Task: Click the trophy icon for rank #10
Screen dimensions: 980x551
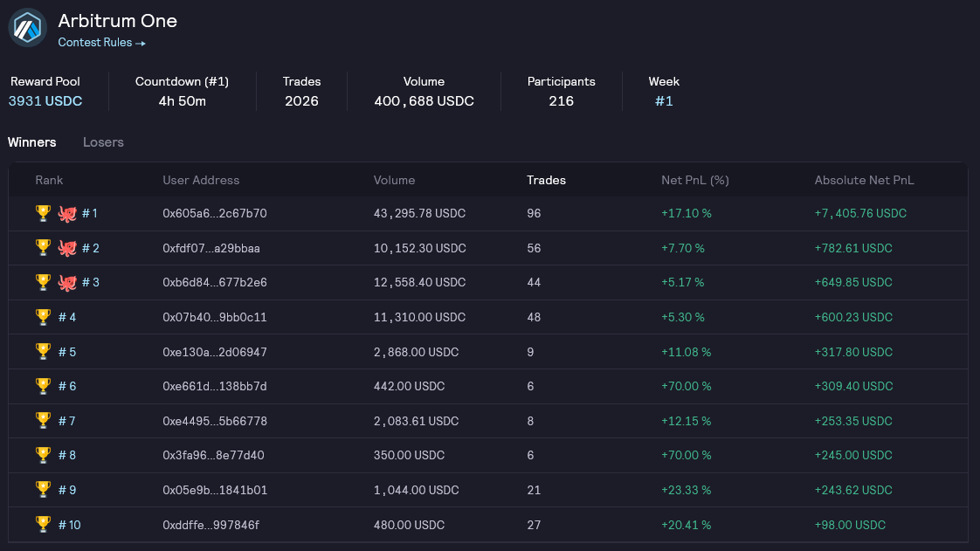Action: (43, 525)
